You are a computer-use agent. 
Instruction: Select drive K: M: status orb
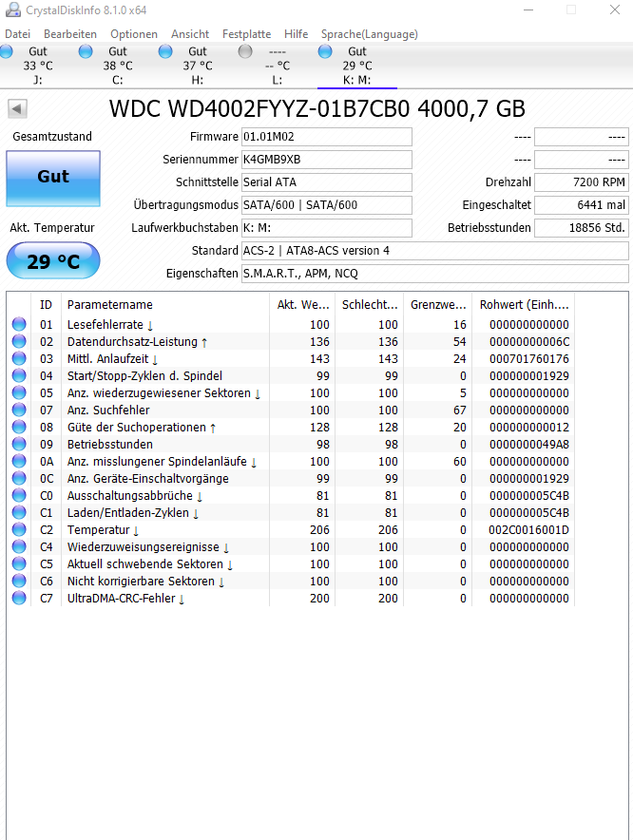click(x=325, y=51)
